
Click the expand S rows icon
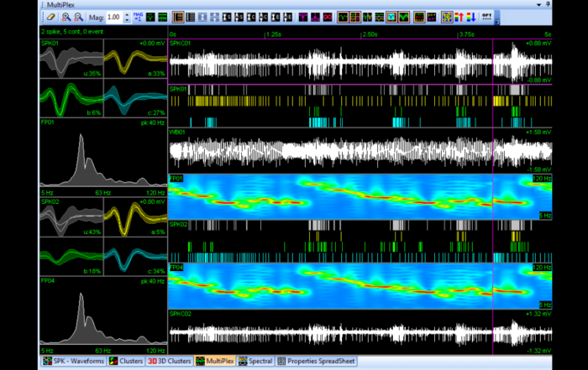point(227,18)
